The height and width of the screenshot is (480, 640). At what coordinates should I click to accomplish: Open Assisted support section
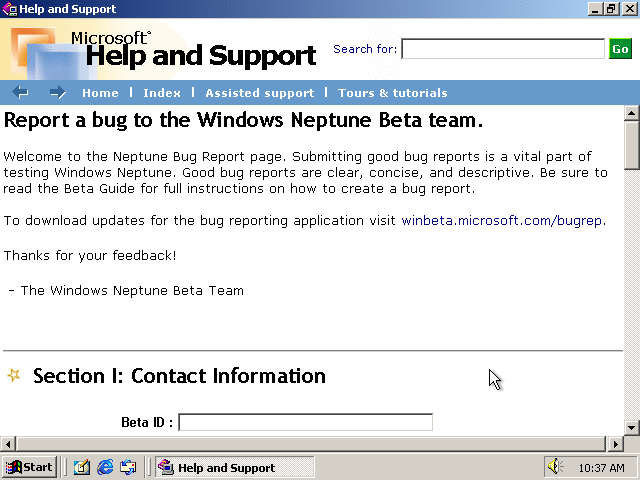[260, 93]
